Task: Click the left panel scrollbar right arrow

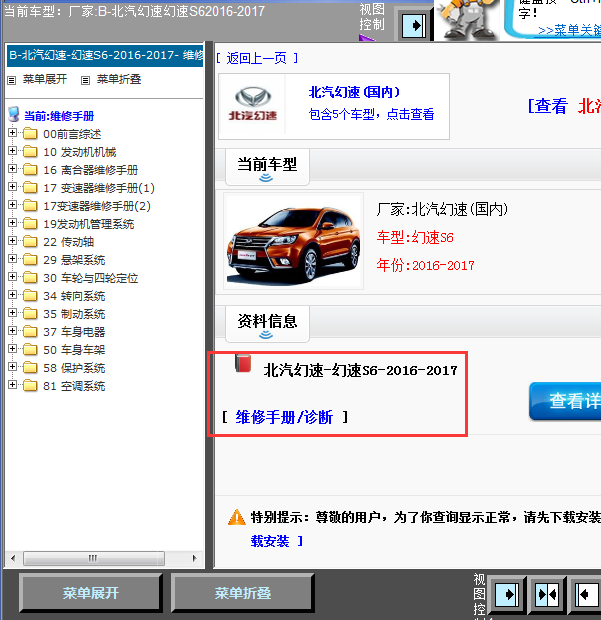Action: (195, 558)
